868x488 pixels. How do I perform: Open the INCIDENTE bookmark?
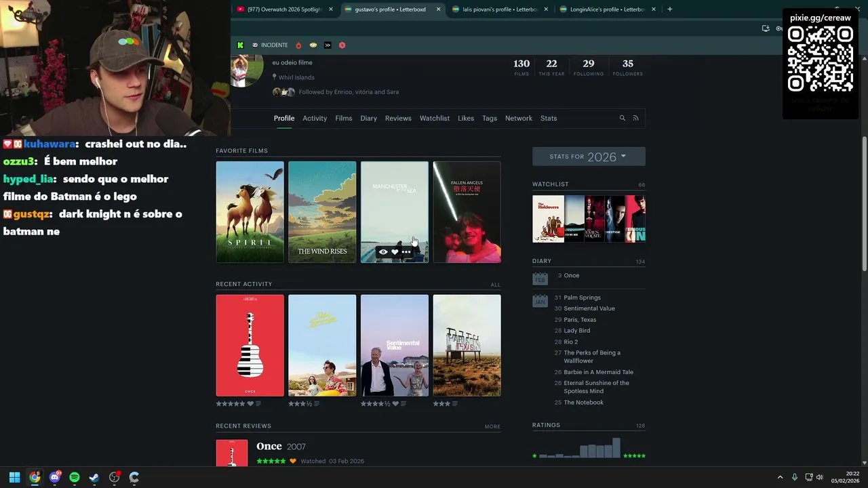point(270,45)
